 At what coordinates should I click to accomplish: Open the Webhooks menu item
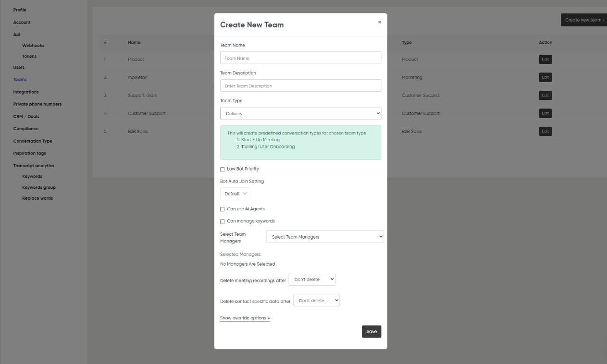[x=33, y=46]
